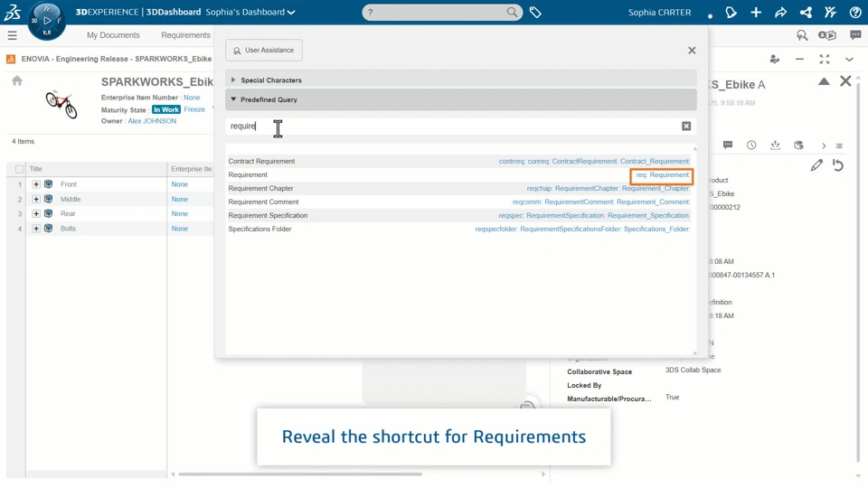Select the Contract Requirement shortcuts

(594, 162)
